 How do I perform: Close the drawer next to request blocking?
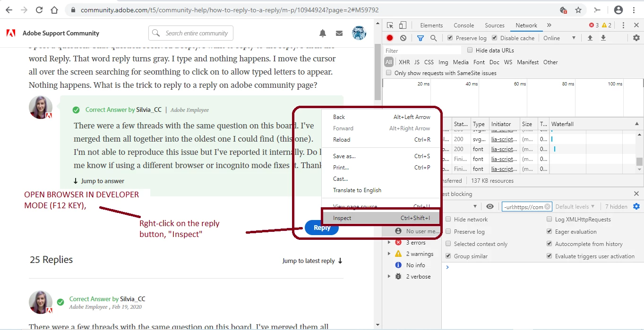[x=636, y=194]
